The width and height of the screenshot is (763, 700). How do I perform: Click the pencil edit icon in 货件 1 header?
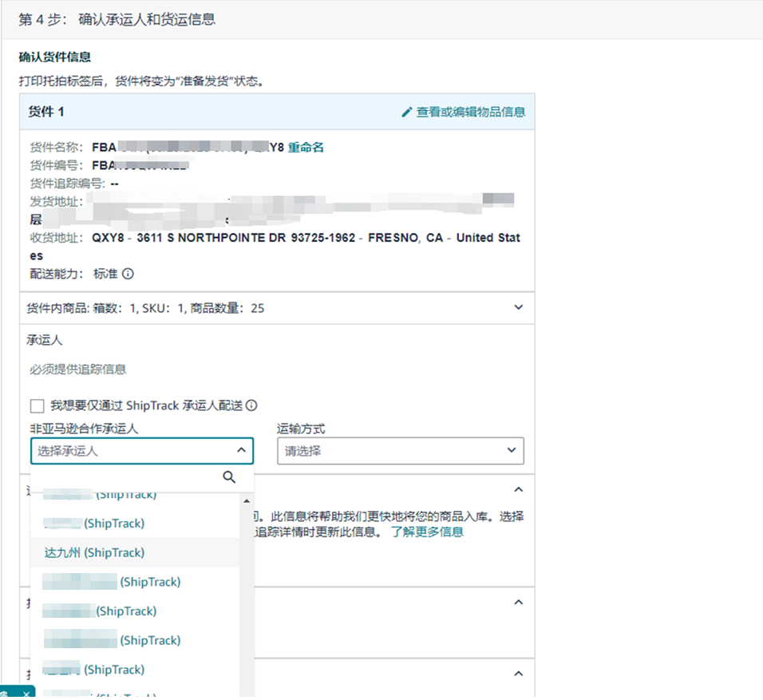click(407, 113)
